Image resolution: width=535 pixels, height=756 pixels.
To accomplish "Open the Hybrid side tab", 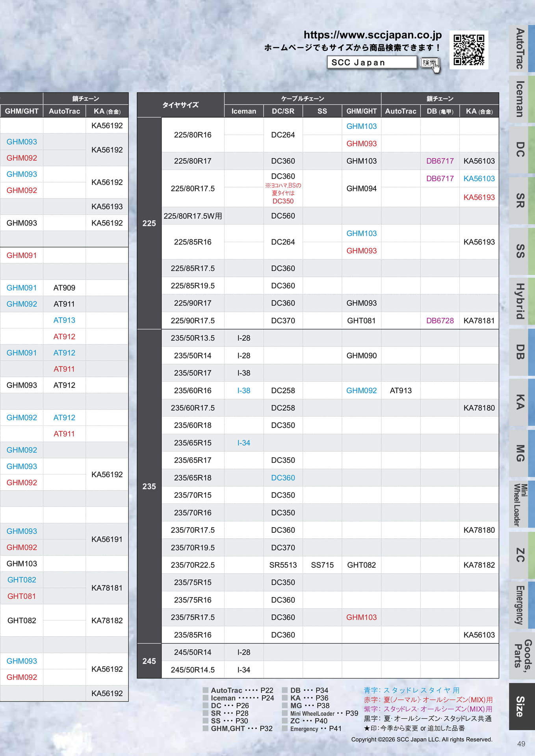I will [521, 301].
